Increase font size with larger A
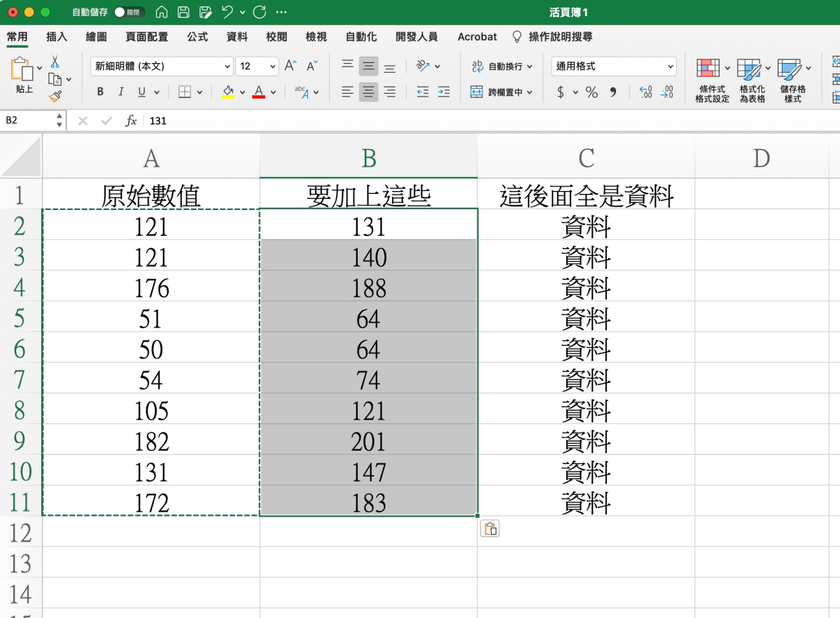The height and width of the screenshot is (618, 840). point(290,66)
